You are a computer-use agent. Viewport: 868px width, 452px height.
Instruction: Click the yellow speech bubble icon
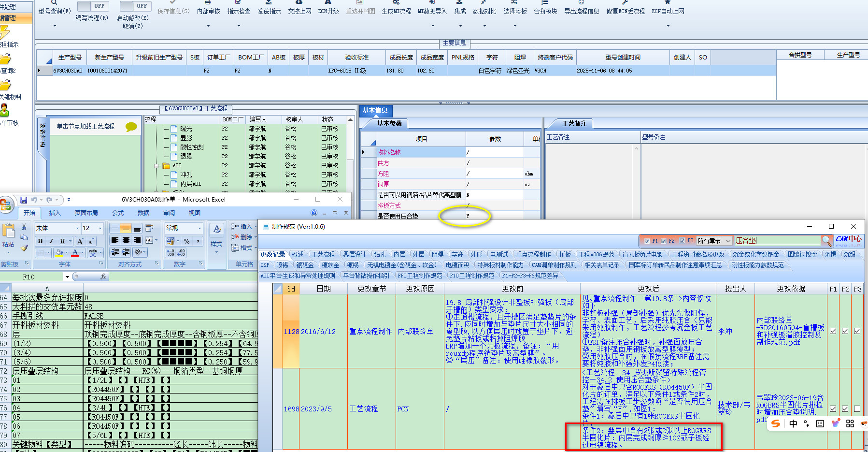click(x=131, y=127)
